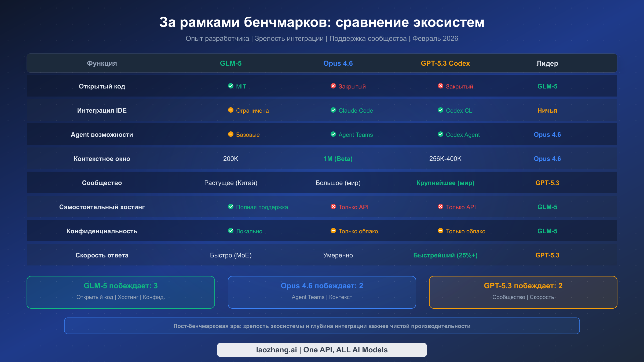
Task: Click the checkmark icon beside Agent Teams
Action: 333,134
